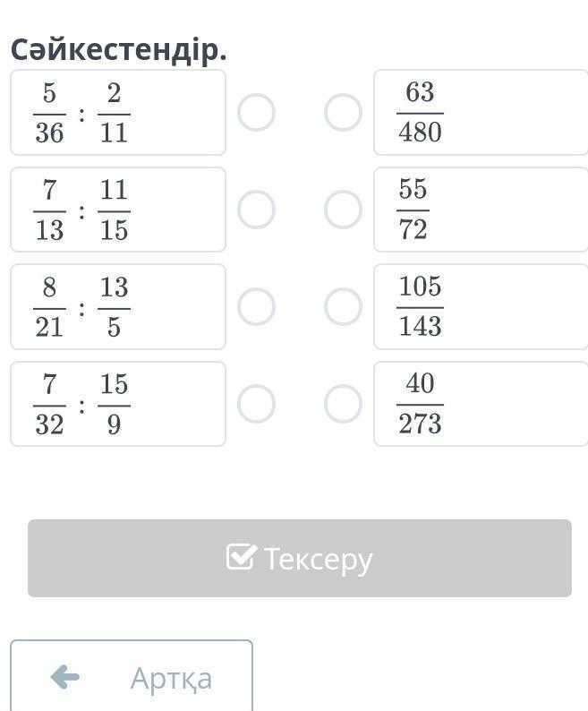Viewport: 588px width, 711px height.
Task: Select radio button next to 5/36 : 2/11
Action: (256, 113)
